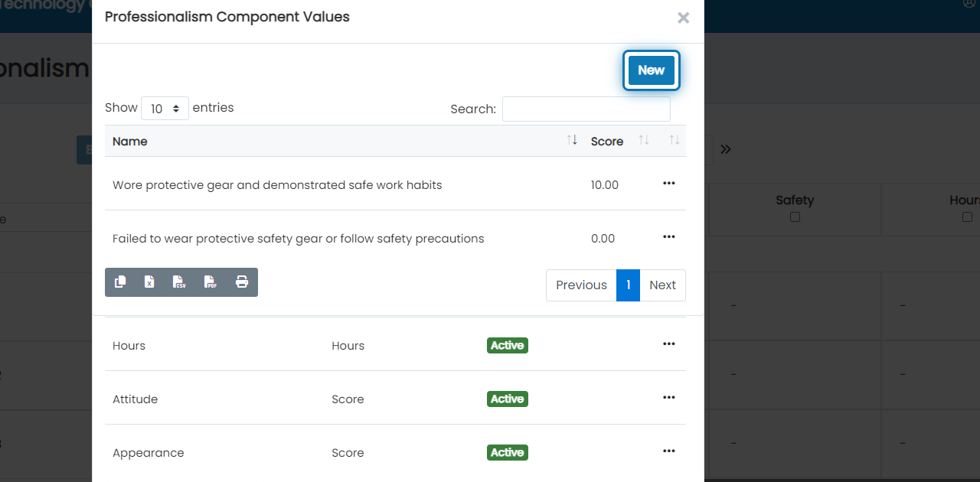
Task: Open actions menu for Attitude row
Action: pyautogui.click(x=668, y=398)
